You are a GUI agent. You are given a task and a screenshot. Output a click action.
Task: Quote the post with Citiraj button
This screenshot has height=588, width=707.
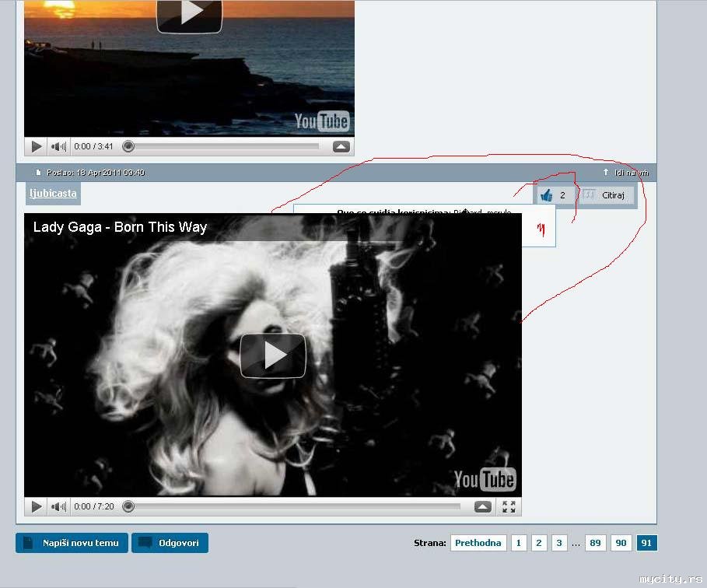[x=607, y=195]
